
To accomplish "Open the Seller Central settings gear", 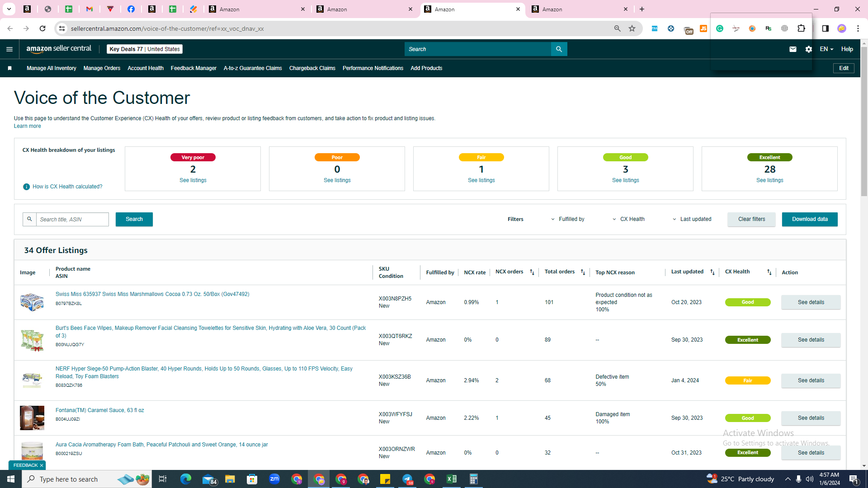I will pos(809,49).
